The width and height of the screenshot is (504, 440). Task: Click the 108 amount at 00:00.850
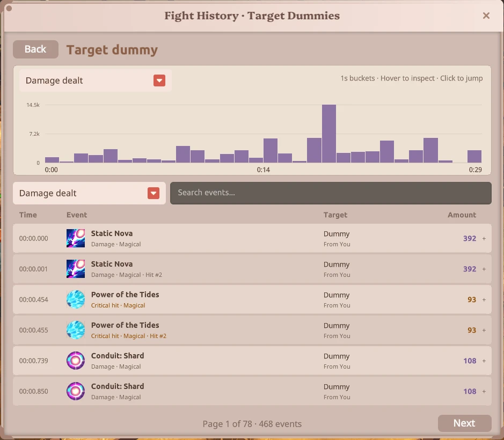point(470,391)
